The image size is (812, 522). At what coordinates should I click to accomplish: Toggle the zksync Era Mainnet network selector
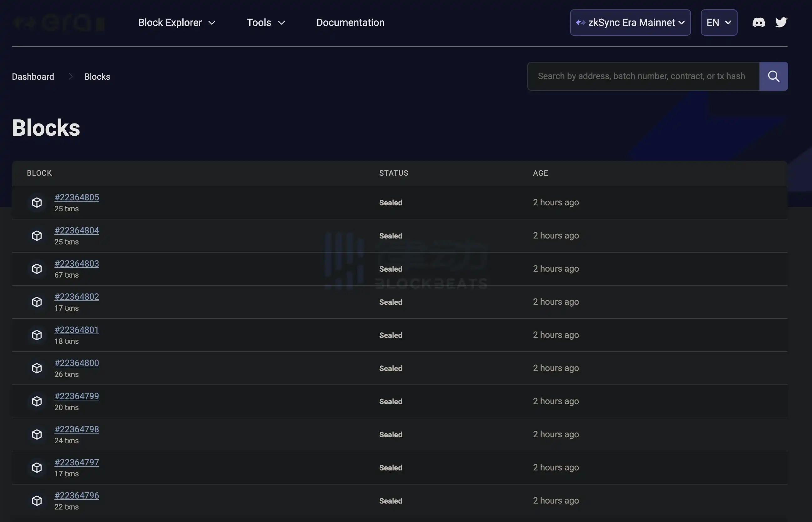[x=630, y=22]
